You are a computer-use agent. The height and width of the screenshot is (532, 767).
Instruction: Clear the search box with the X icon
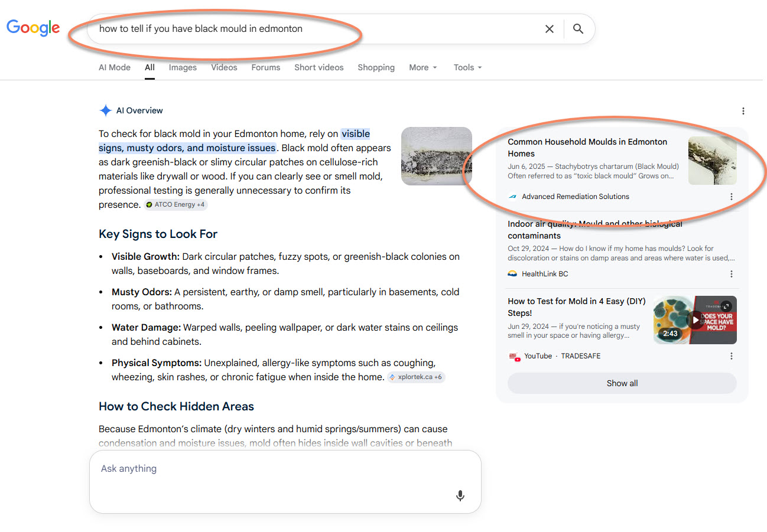tap(549, 29)
